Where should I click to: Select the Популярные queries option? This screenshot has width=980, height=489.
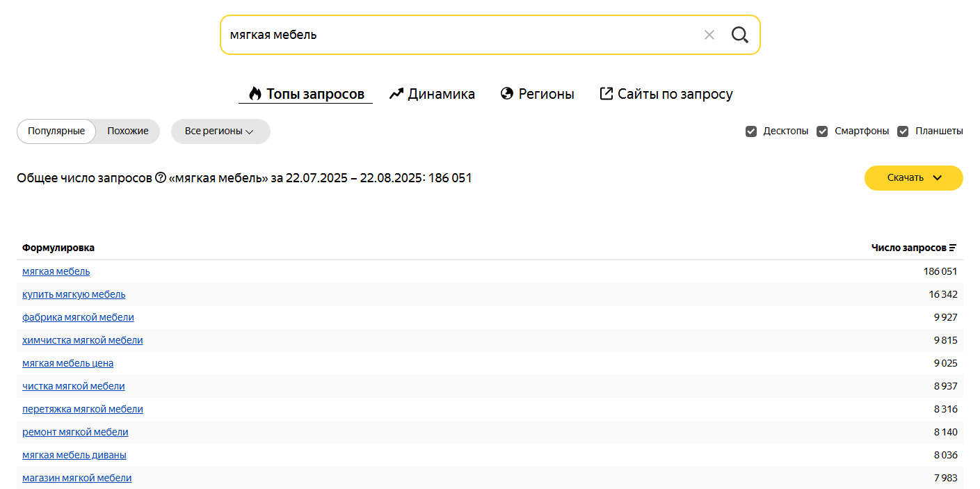pos(56,131)
